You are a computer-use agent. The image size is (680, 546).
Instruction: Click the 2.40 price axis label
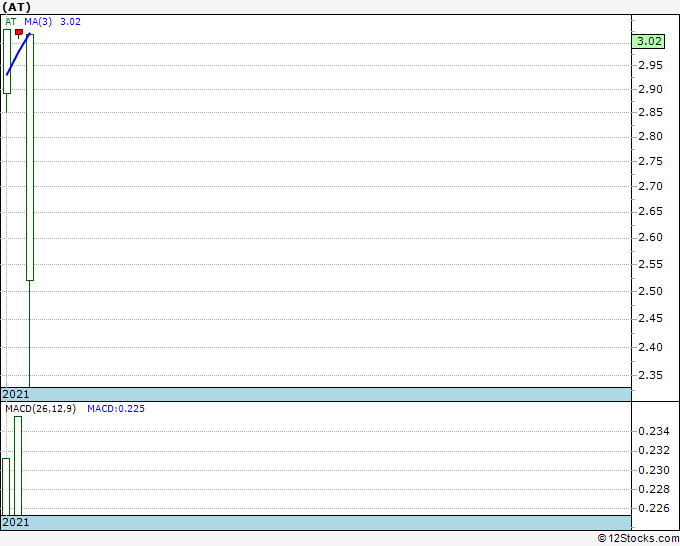tap(651, 347)
